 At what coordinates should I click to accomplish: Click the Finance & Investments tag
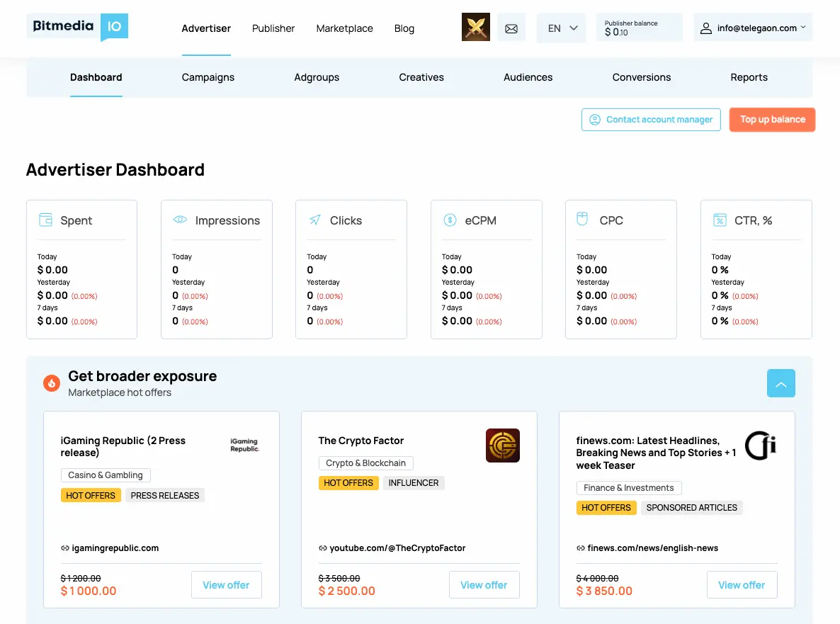pos(629,488)
